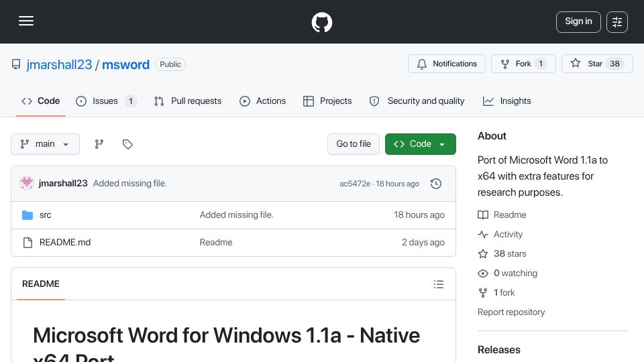Switch to the Code tab
644x362 pixels.
(x=41, y=101)
